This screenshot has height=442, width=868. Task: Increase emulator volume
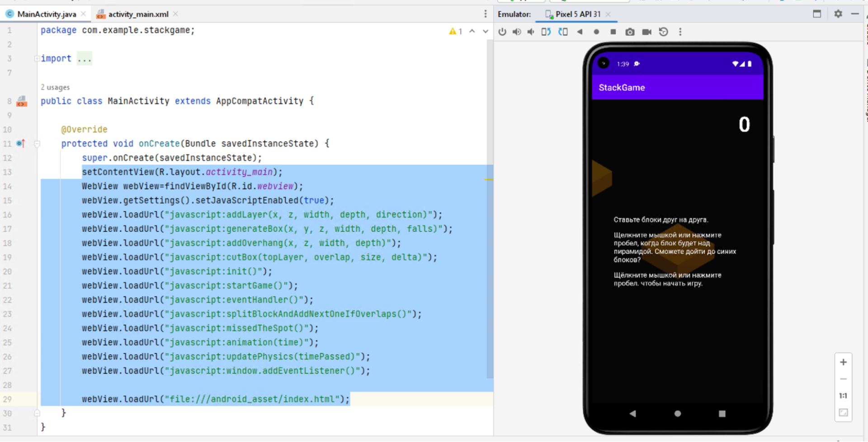[x=517, y=32]
